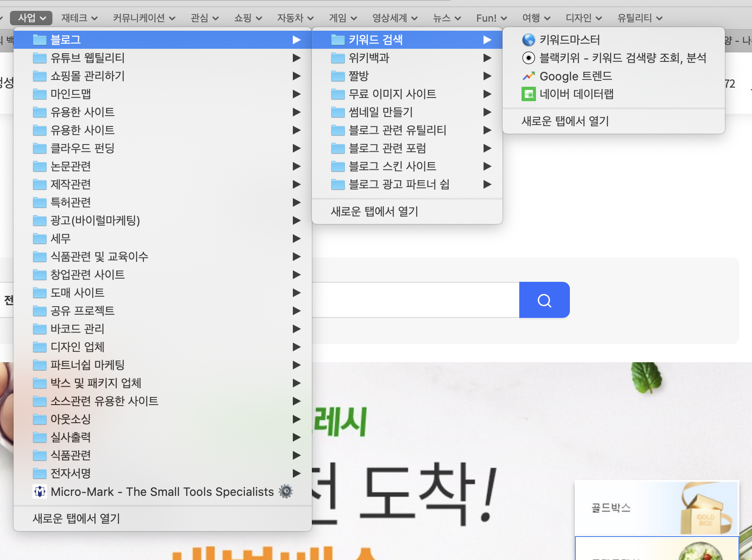Expand the 유틸리티 bookmark dropdown
The height and width of the screenshot is (560, 752).
tap(640, 18)
